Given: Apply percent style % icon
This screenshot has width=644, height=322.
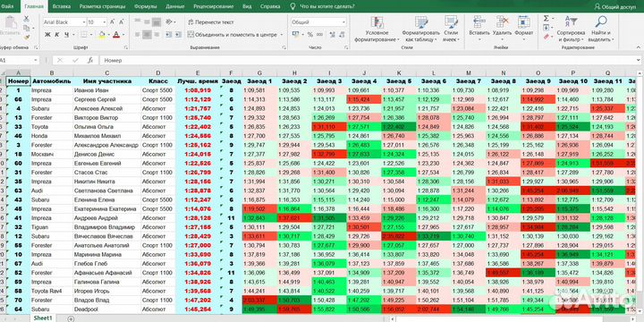Looking at the screenshot, I should point(310,35).
